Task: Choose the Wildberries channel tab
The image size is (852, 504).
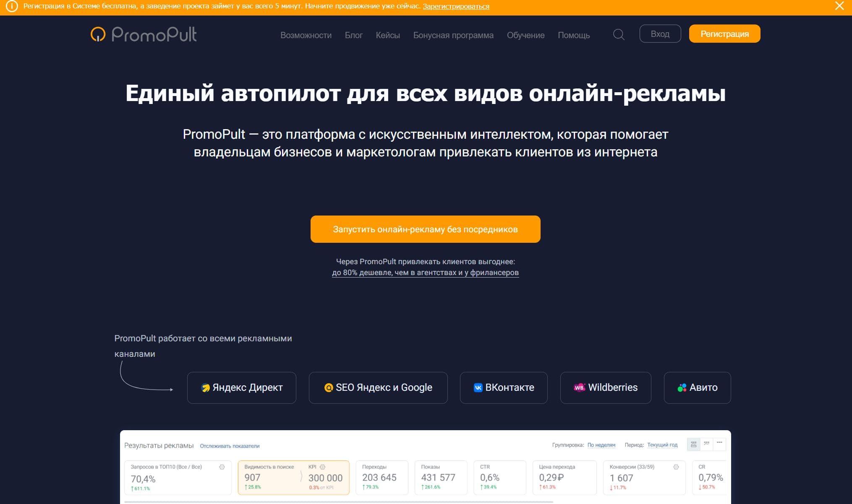Action: [605, 388]
